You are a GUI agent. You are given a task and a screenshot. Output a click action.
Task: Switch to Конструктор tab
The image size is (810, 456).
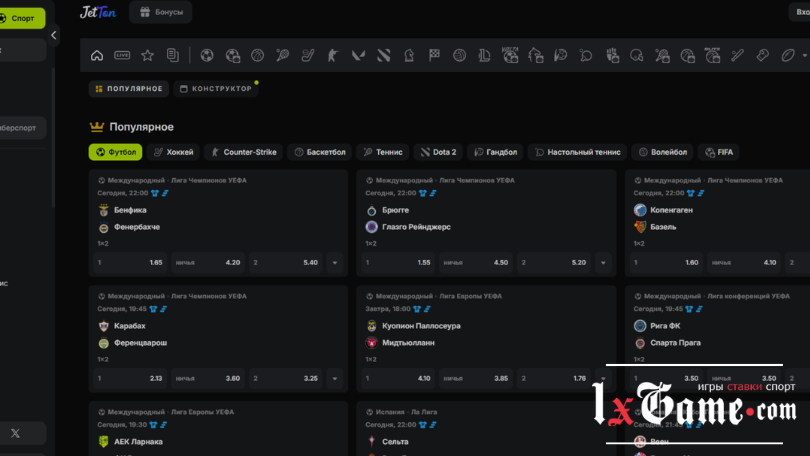(216, 89)
